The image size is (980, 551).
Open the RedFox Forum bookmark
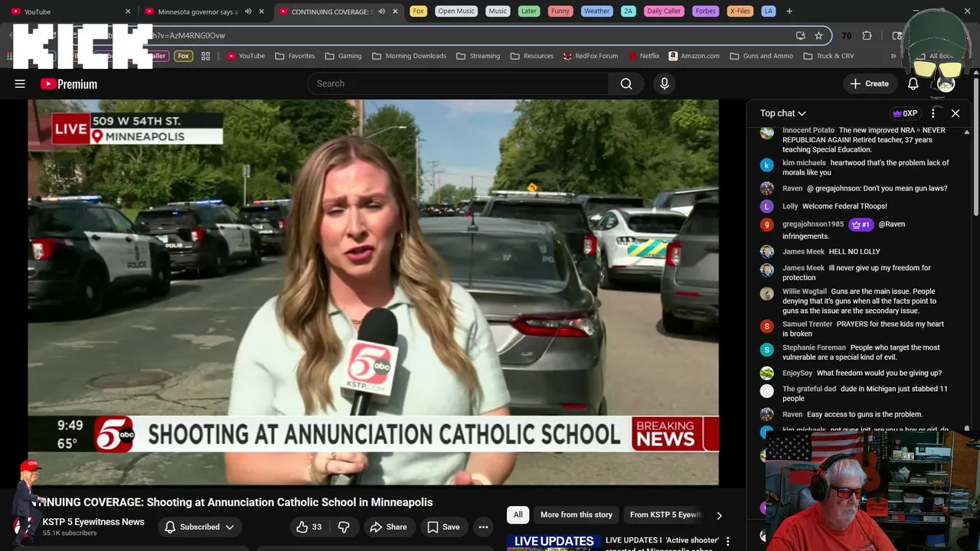590,56
